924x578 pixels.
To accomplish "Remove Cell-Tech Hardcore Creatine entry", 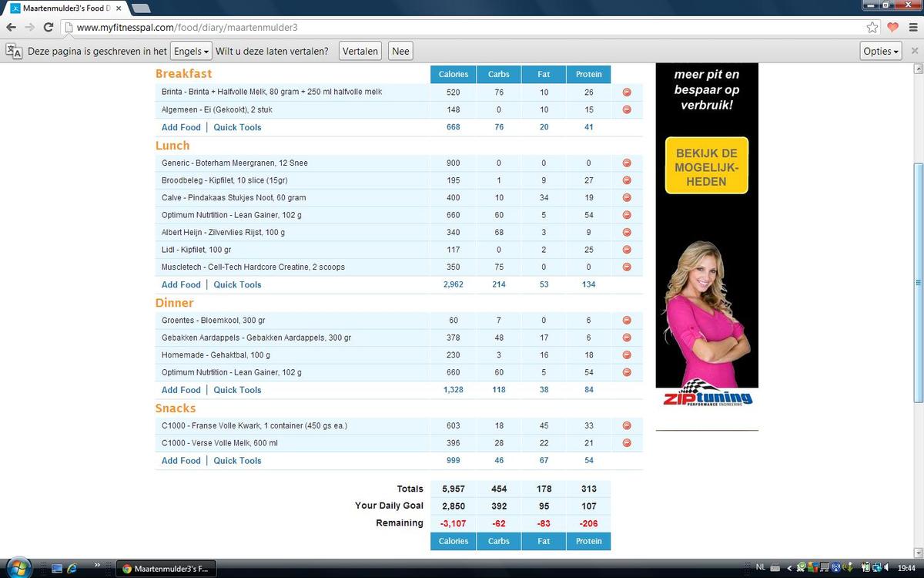I will 627,267.
